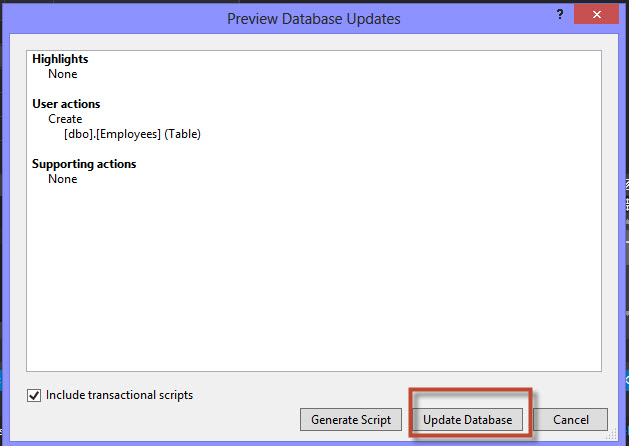Close the Preview Database Updates dialog

point(594,16)
